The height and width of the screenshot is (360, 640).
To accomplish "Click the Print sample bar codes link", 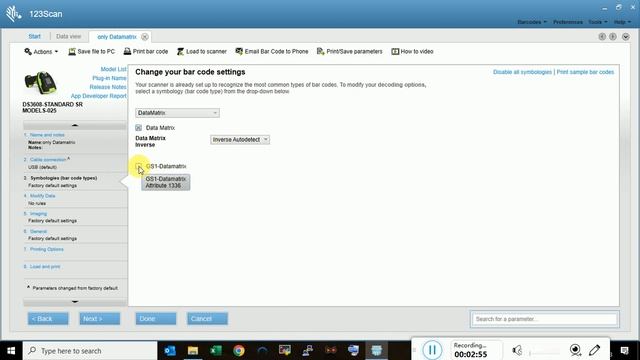I will (x=585, y=72).
